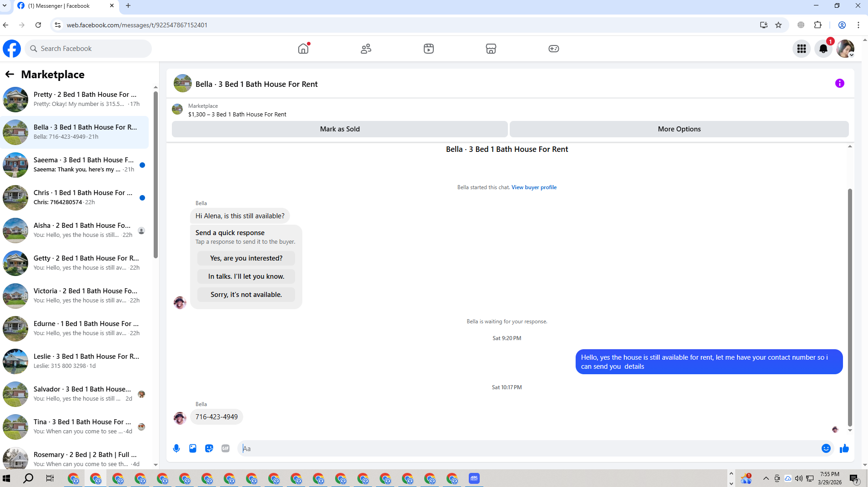Record a voice clip with microphone
Image resolution: width=868 pixels, height=487 pixels.
(x=176, y=448)
